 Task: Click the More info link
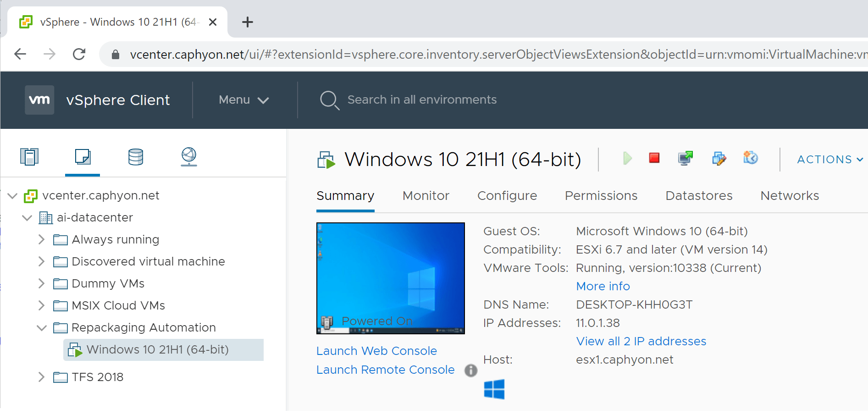603,286
